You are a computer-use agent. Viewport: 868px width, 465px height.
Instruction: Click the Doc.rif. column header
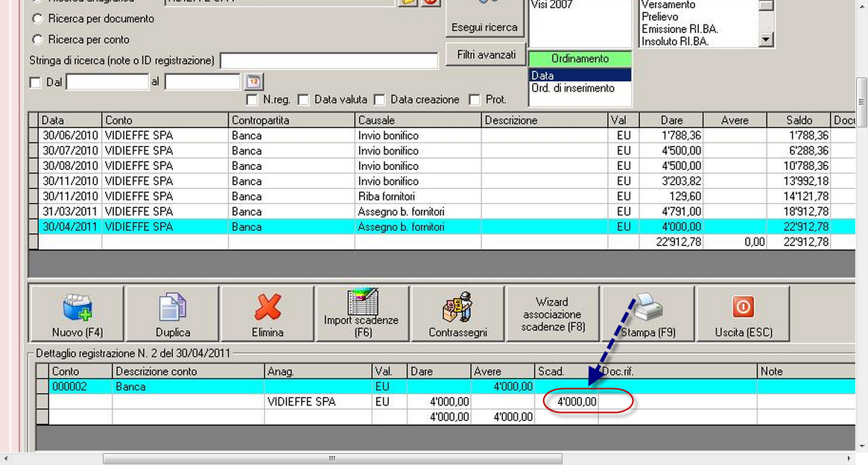(677, 371)
